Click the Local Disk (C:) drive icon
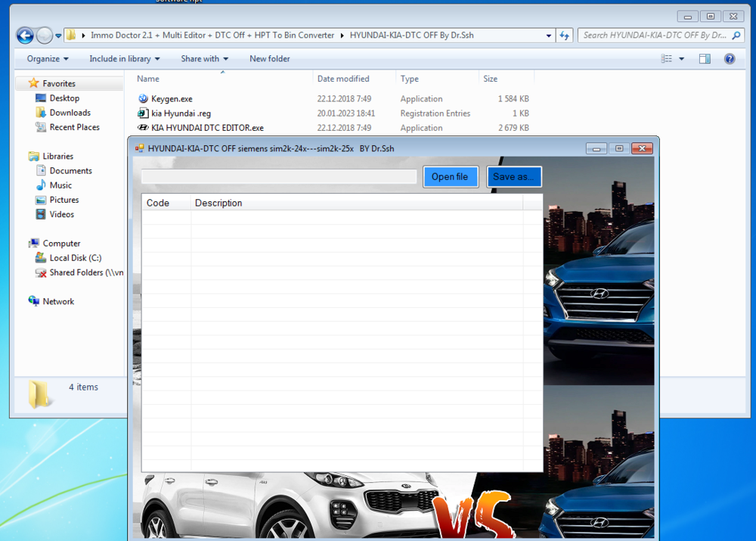Image resolution: width=756 pixels, height=541 pixels. (x=41, y=258)
